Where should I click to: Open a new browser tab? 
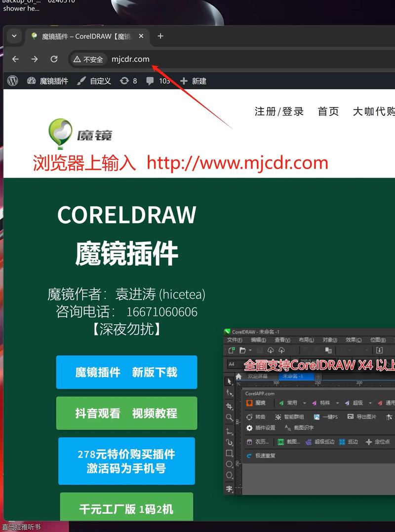tap(160, 36)
